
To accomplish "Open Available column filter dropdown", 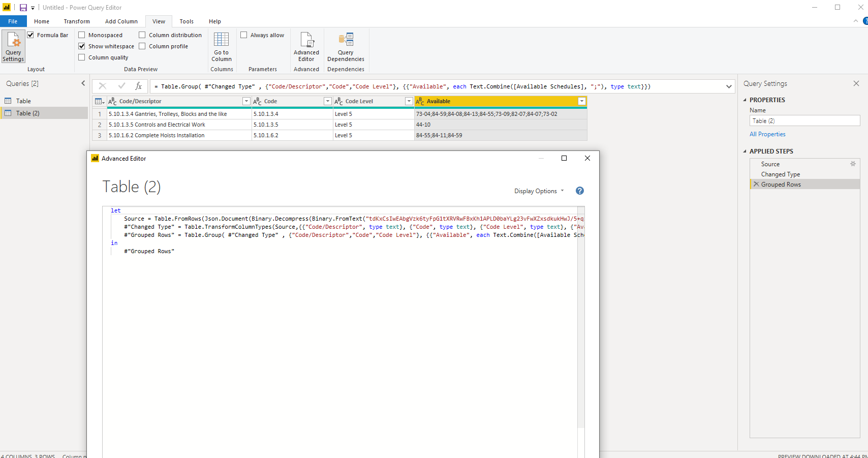I will [582, 101].
